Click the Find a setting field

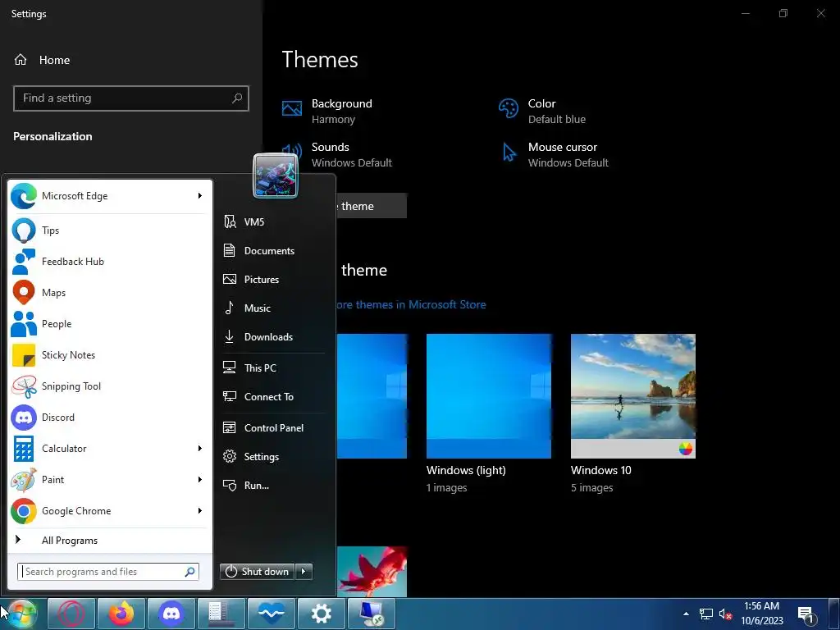[130, 98]
